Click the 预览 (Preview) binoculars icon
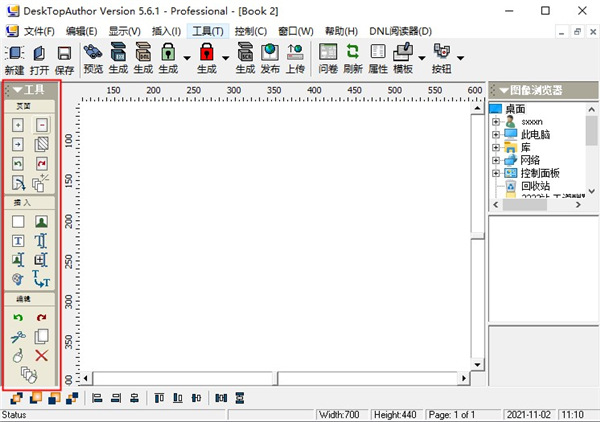The width and height of the screenshot is (600, 422). (x=93, y=52)
